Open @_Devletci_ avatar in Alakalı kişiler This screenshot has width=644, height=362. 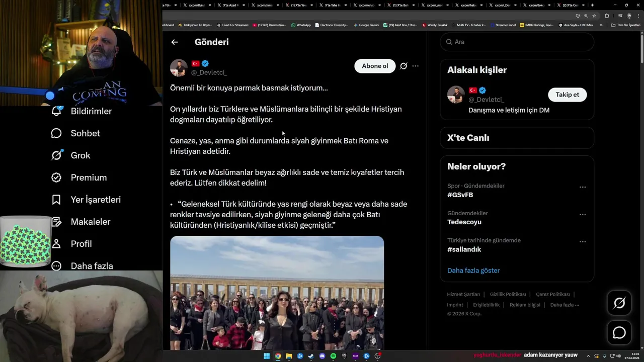click(456, 95)
